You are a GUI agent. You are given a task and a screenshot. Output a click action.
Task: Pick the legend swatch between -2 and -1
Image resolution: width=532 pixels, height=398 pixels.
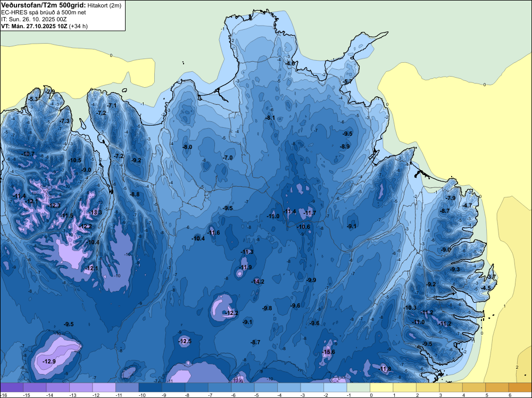tap(335, 387)
